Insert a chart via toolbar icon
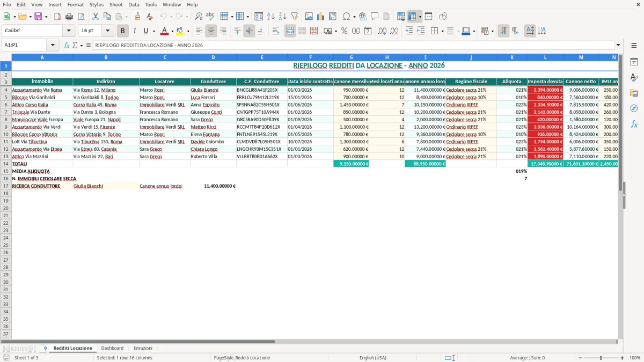Viewport: 644px width, 362px height. [321, 17]
